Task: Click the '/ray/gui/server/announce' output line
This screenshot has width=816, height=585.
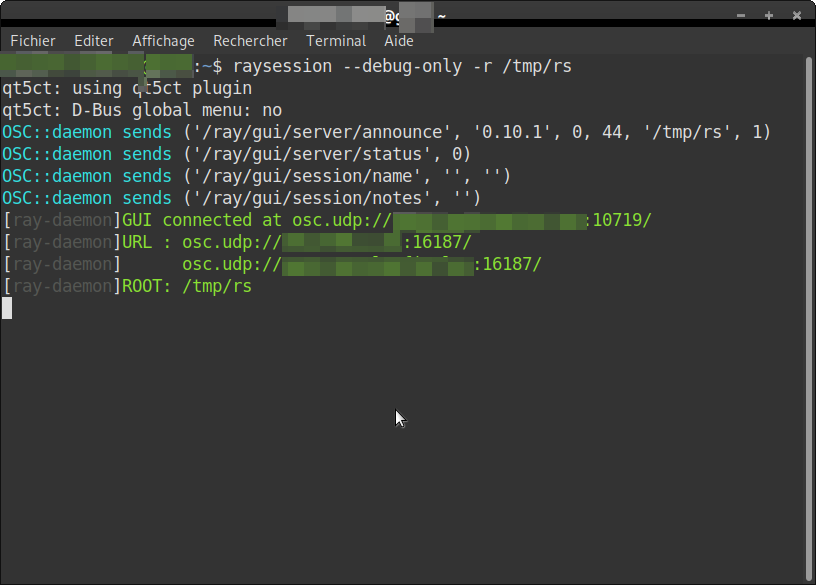Action: pyautogui.click(x=386, y=132)
